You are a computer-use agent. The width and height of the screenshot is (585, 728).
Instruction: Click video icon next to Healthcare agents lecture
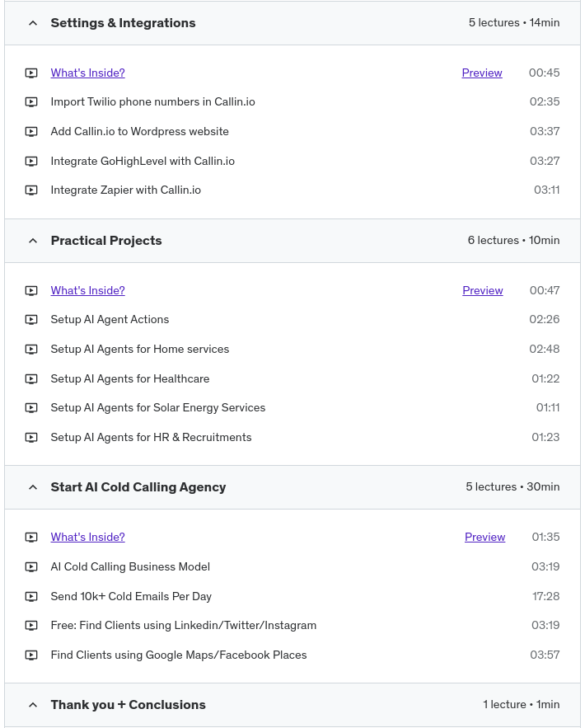31,379
